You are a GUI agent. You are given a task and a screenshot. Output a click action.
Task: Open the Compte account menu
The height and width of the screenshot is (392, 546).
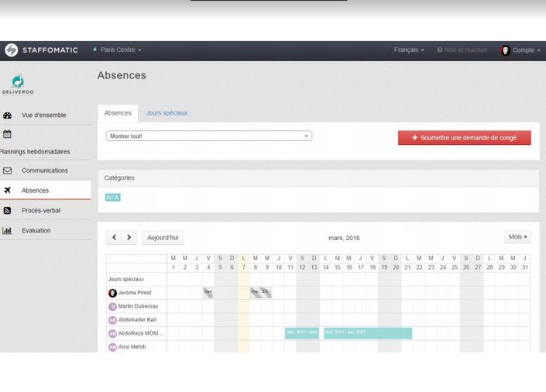[x=518, y=50]
